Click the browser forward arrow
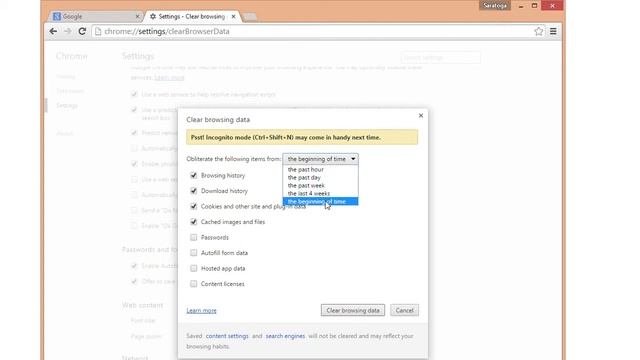The height and width of the screenshot is (360, 640). tap(68, 31)
